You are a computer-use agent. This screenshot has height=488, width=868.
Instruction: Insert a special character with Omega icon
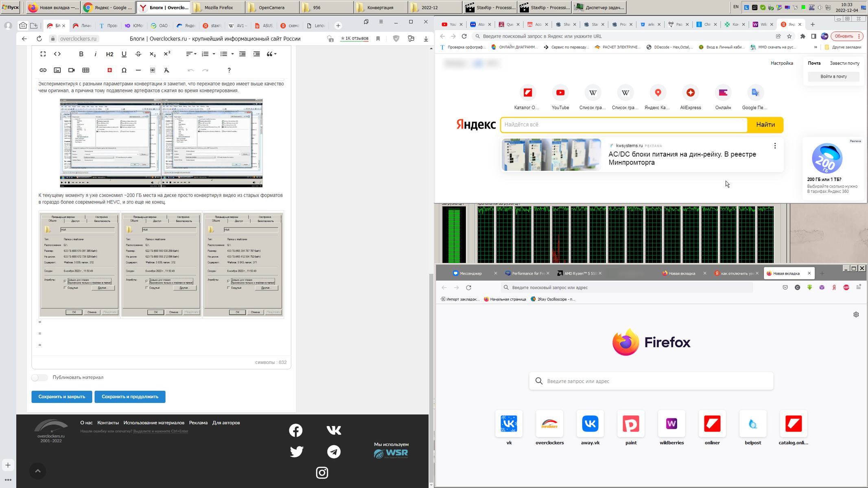(x=124, y=70)
